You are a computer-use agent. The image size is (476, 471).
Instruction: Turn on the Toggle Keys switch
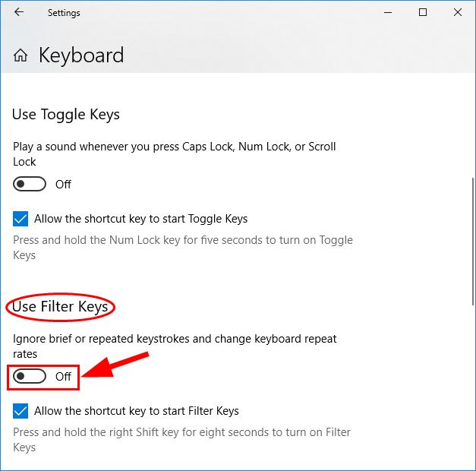[x=30, y=184]
